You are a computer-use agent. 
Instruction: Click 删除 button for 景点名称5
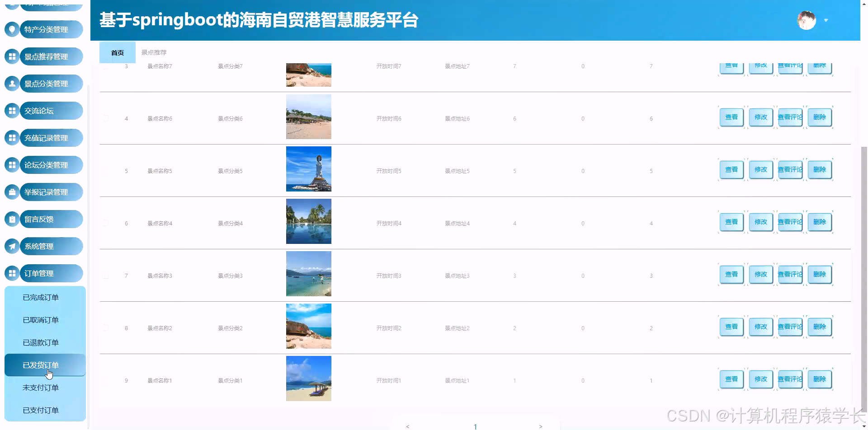[820, 169]
